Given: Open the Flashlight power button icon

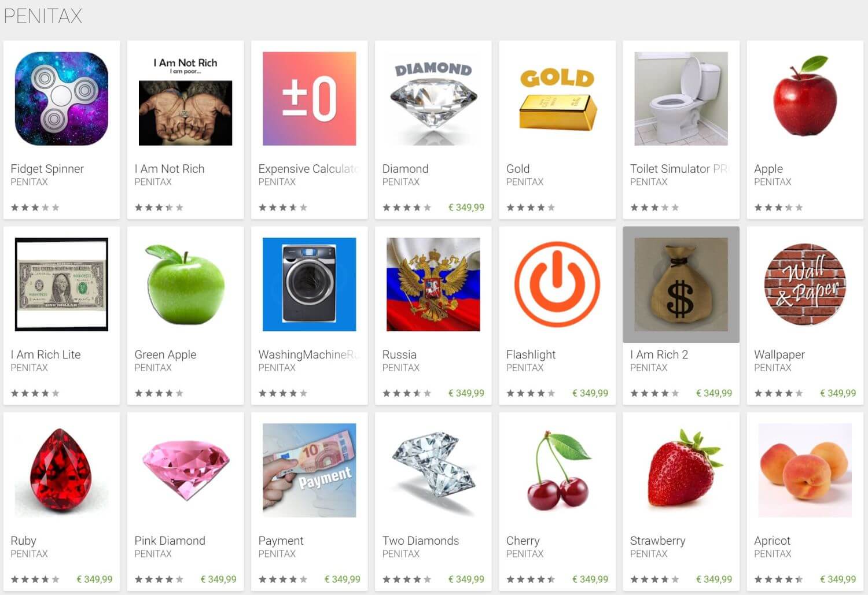Looking at the screenshot, I should pos(557,284).
